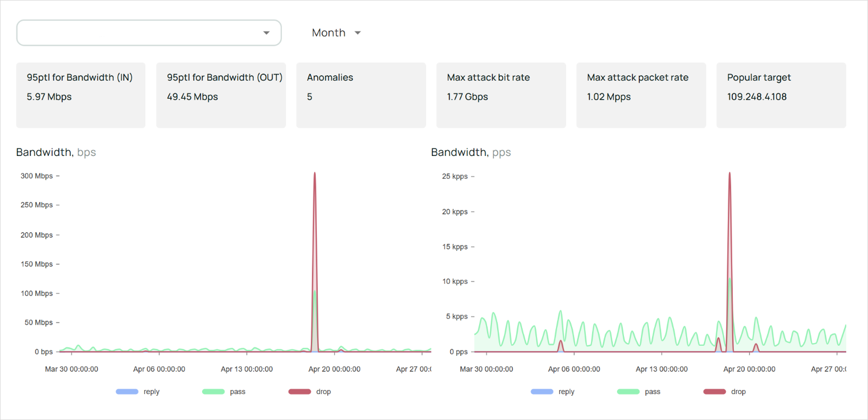The image size is (868, 420).
Task: Open the empty resource selector dropdown
Action: pos(149,33)
